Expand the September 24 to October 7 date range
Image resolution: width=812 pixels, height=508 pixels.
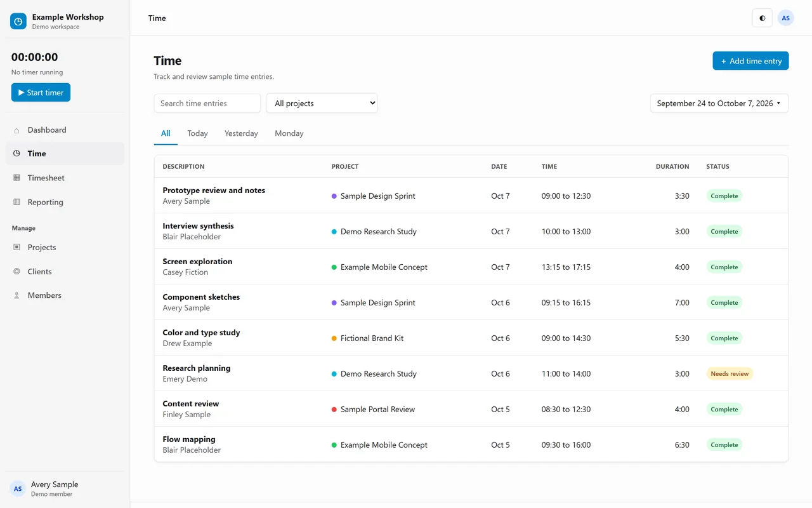(719, 104)
